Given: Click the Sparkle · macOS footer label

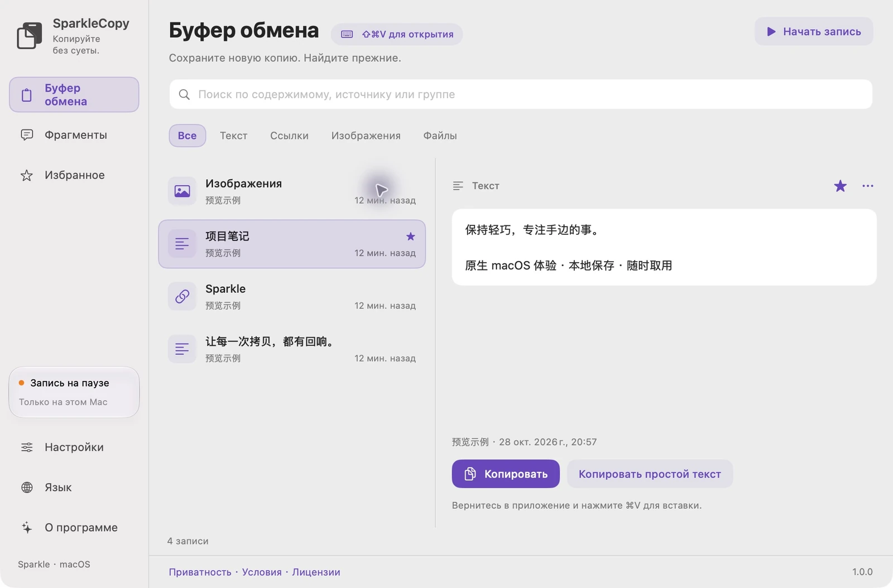Looking at the screenshot, I should tap(54, 564).
